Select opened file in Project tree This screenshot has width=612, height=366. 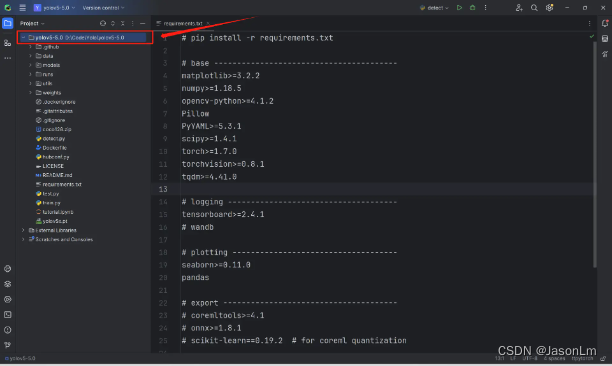(x=103, y=23)
